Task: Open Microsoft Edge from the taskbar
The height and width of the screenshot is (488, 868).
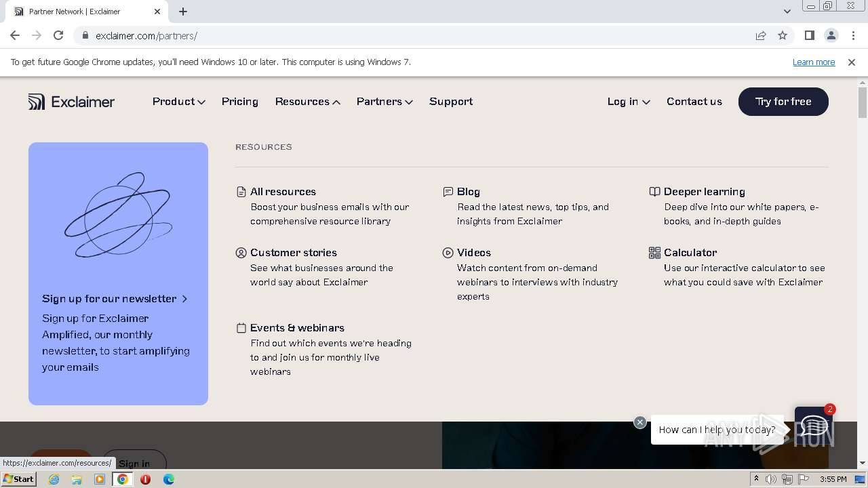Action: click(x=168, y=479)
